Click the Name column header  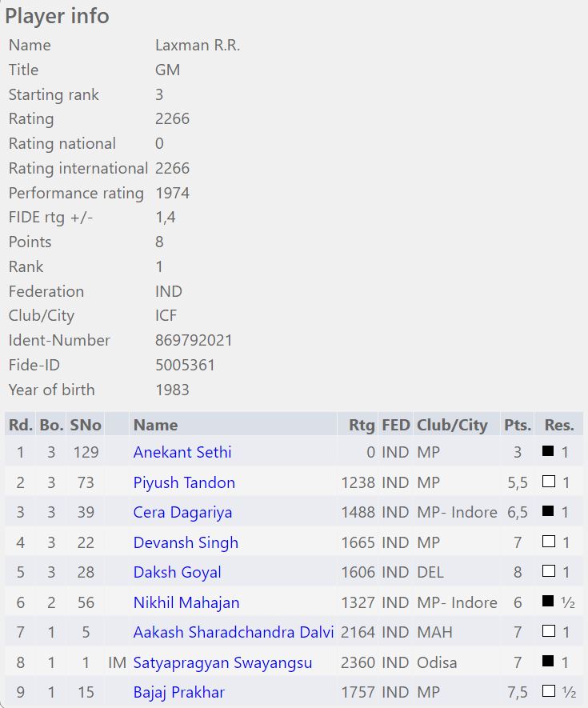[155, 425]
